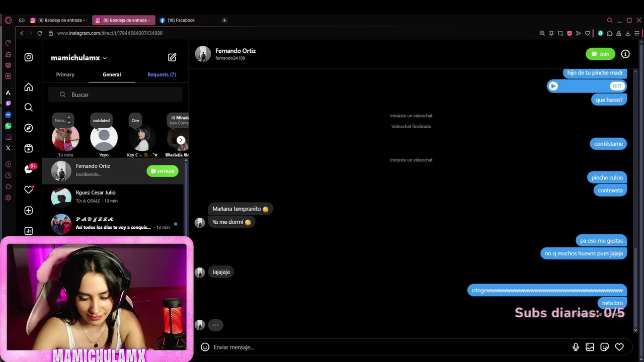This screenshot has width=644, height=362.
Task: Click green Join video call button
Action: tap(600, 54)
